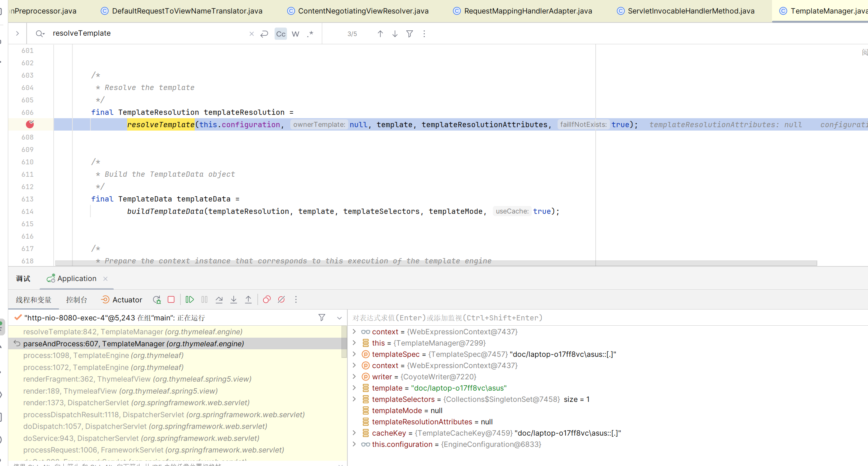Screen dimensions: 868x466
Task: Rerun the Application debug session
Action: 157,299
